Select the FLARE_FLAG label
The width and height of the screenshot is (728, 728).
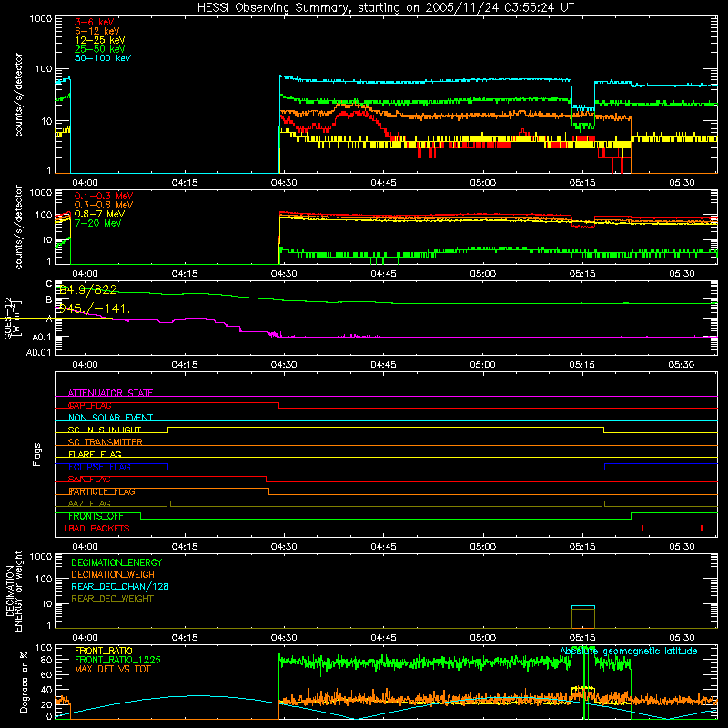95,454
